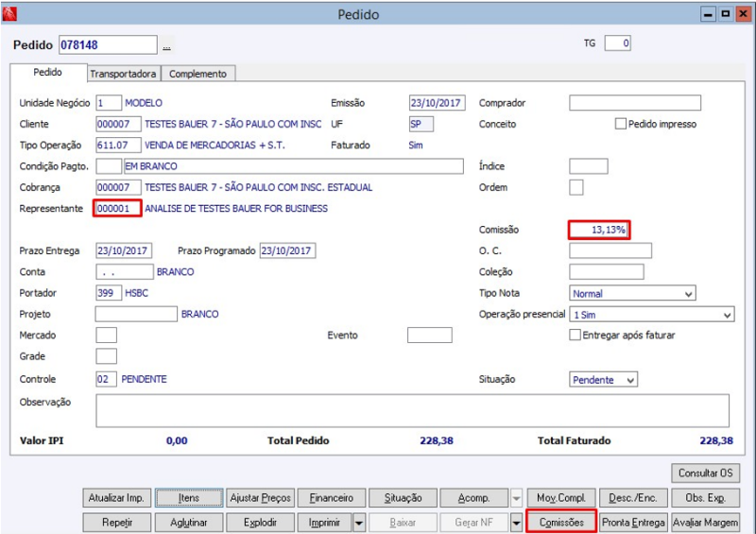Screen dimensions: 756x534
Task: Switch to the Transportadora tab
Action: click(123, 74)
